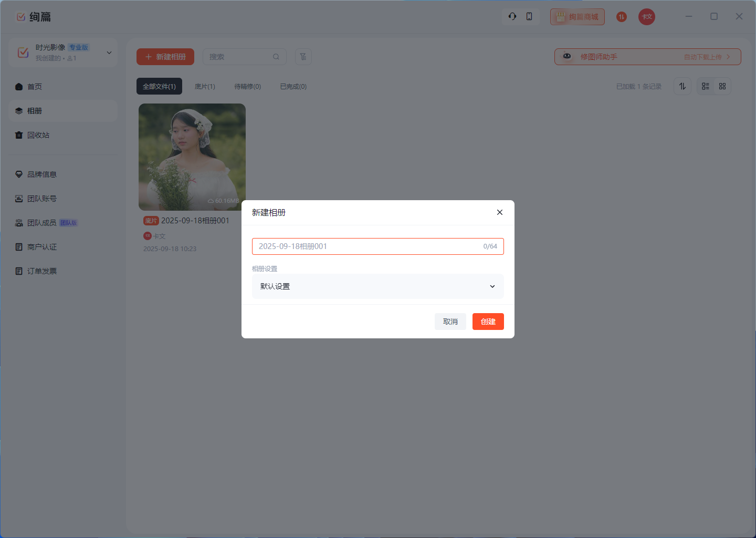
Task: Open 回收站 in the sidebar
Action: [x=38, y=135]
